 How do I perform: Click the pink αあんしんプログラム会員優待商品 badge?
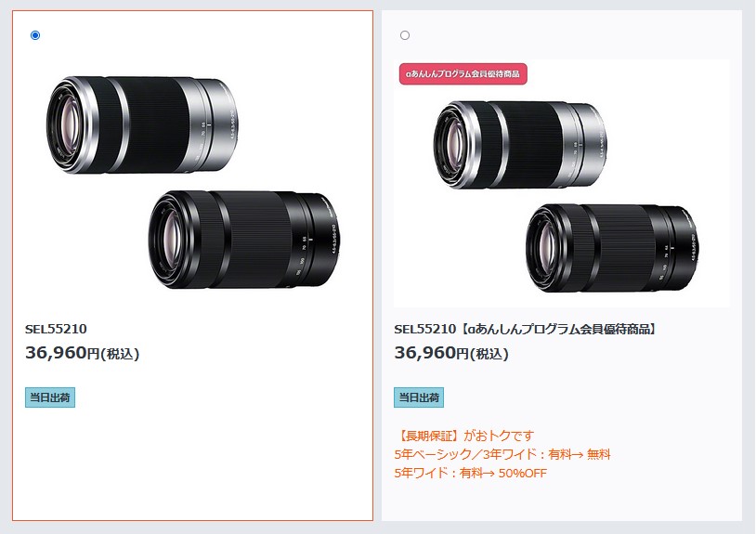point(463,73)
